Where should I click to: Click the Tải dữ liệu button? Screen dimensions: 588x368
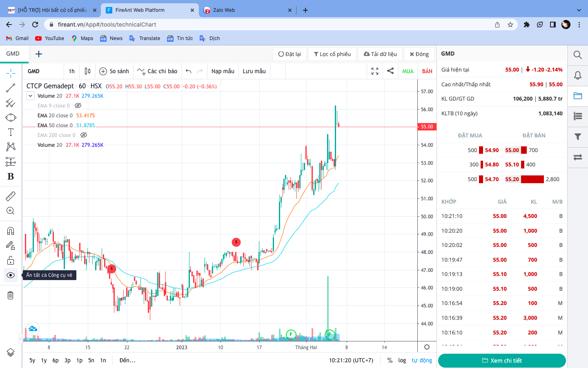380,54
